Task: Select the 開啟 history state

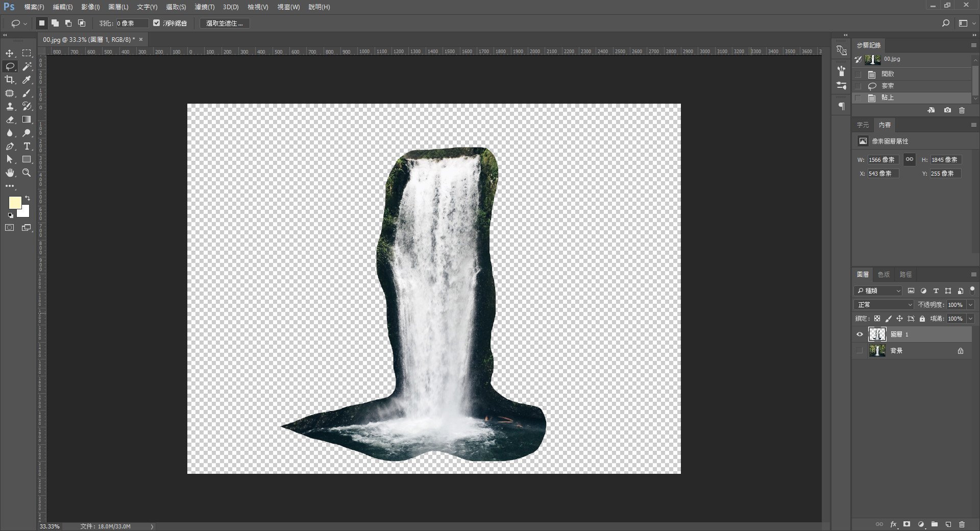Action: coord(912,74)
